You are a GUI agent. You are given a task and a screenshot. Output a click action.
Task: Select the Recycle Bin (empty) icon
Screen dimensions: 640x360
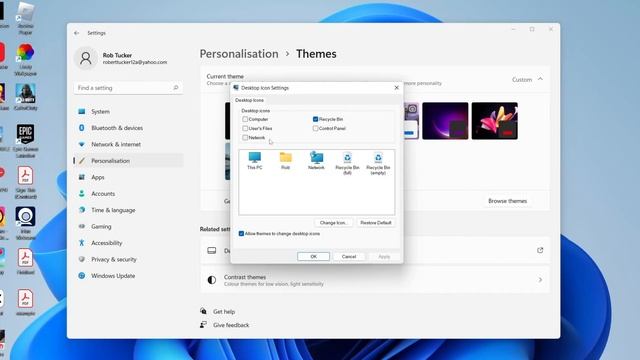click(378, 163)
